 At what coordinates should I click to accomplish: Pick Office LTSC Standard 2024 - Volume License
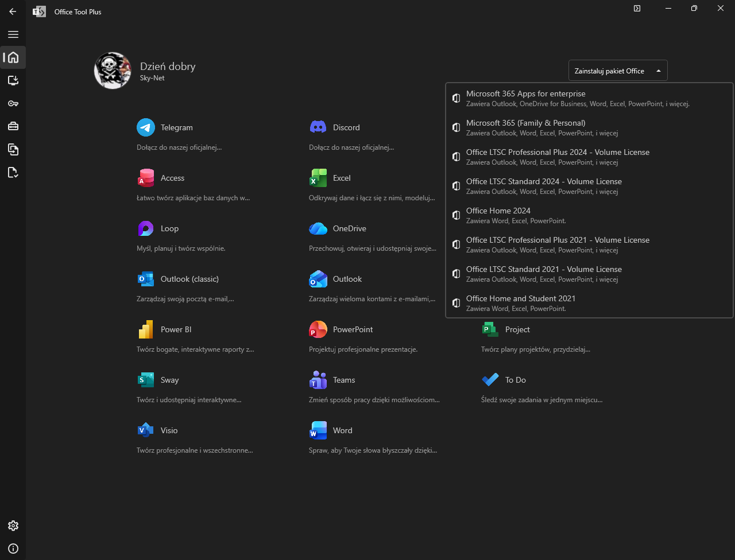click(590, 186)
